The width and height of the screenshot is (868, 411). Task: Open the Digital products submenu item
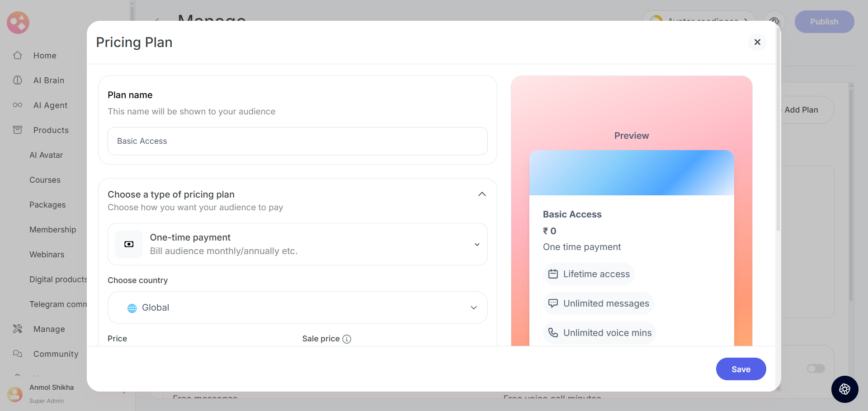(58, 279)
